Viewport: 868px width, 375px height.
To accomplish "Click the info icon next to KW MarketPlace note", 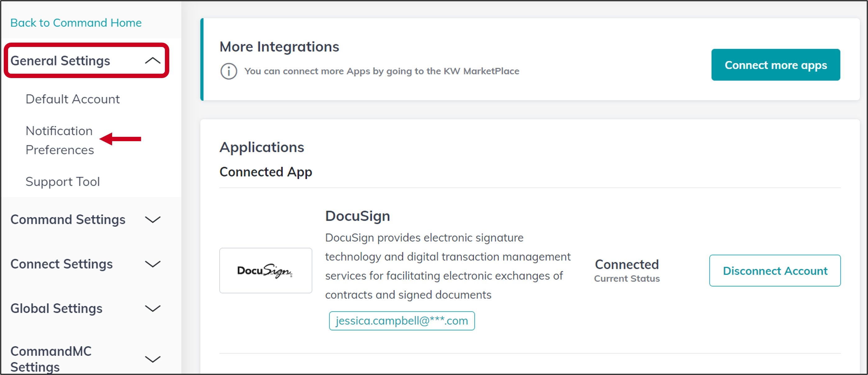I will click(x=229, y=71).
